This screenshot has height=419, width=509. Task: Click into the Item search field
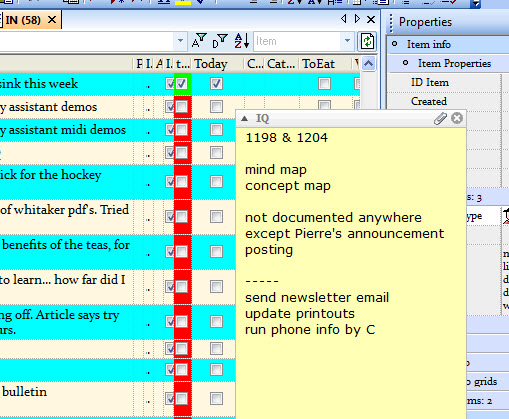(x=297, y=41)
